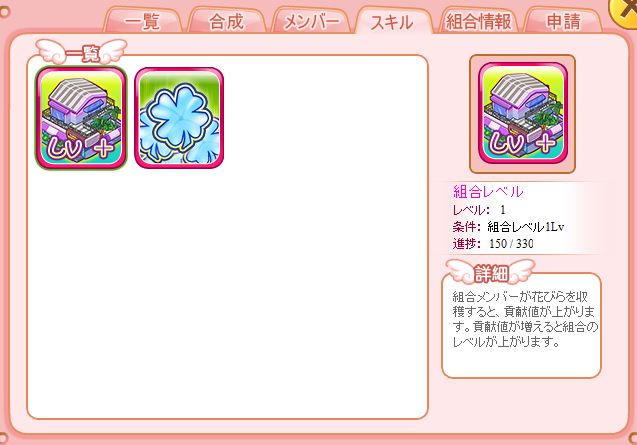637x445 pixels.
Task: Switch to the 一覧 tab
Action: pyautogui.click(x=142, y=22)
